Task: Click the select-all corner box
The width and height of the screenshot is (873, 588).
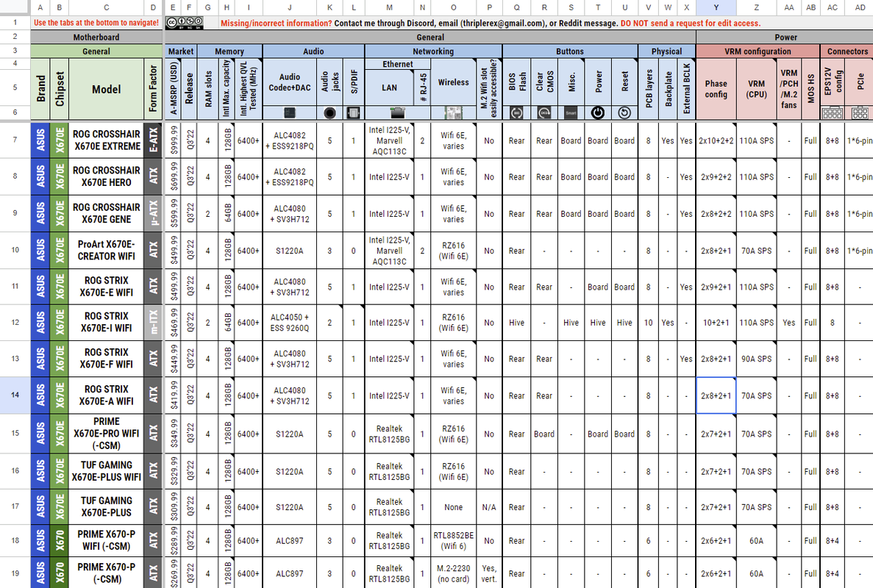Action: click(x=15, y=7)
